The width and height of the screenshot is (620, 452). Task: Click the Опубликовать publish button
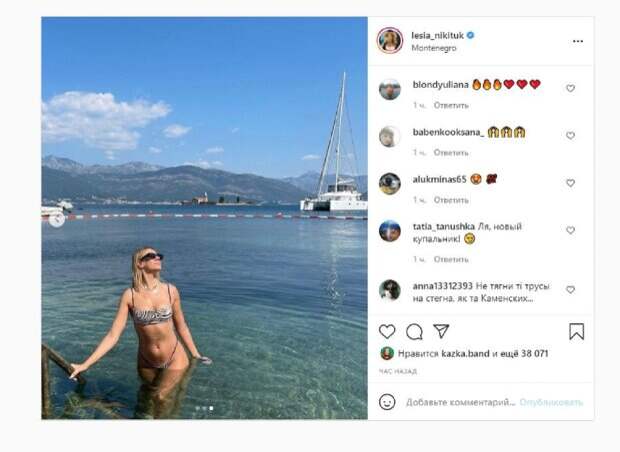point(551,403)
